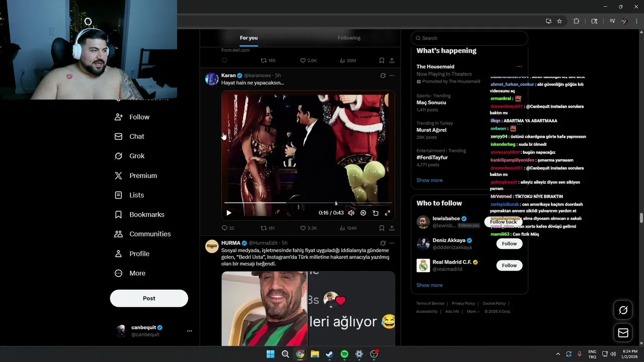Enter fullscreen on the video
The height and width of the screenshot is (362, 644).
point(387,213)
